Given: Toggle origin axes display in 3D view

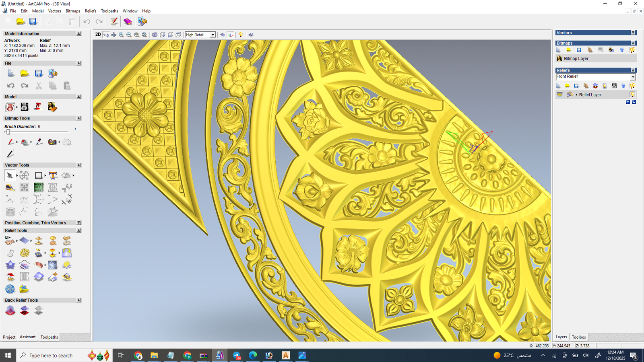Looking at the screenshot, I should coord(231,35).
